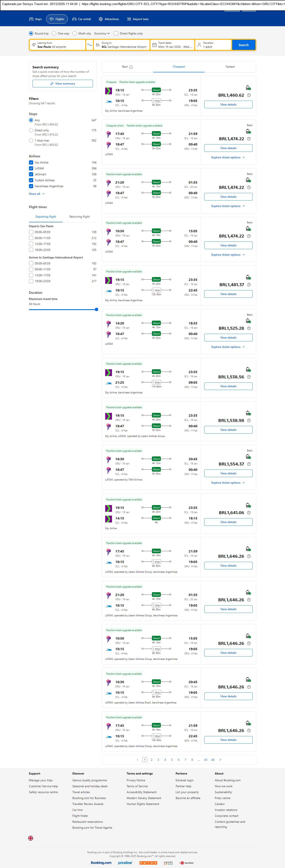Expand Show all airlines list
This screenshot has height=868, width=285.
[x=37, y=194]
